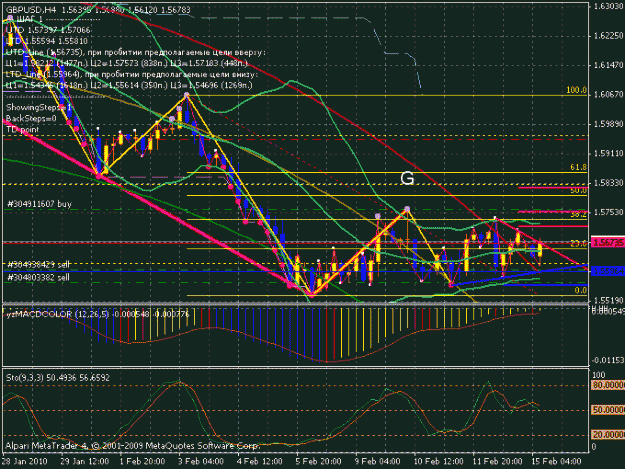Click the Fibonacci 23.6 level label
The height and width of the screenshot is (469, 625).
point(578,243)
